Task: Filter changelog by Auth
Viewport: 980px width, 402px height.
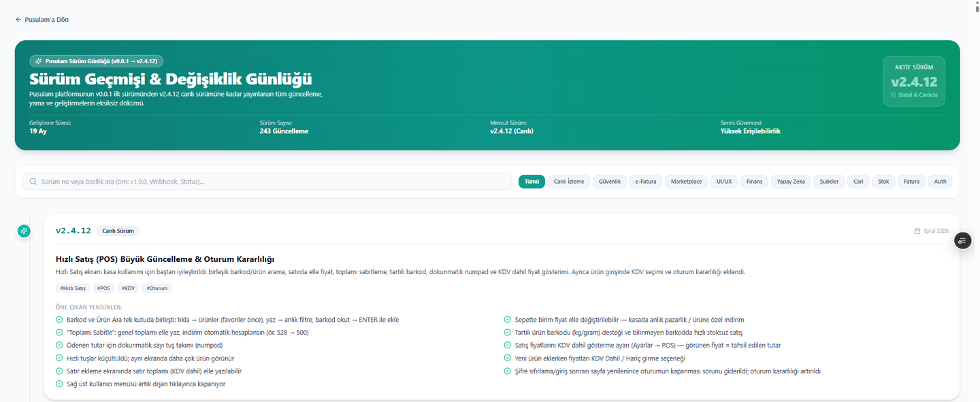Action: 940,182
